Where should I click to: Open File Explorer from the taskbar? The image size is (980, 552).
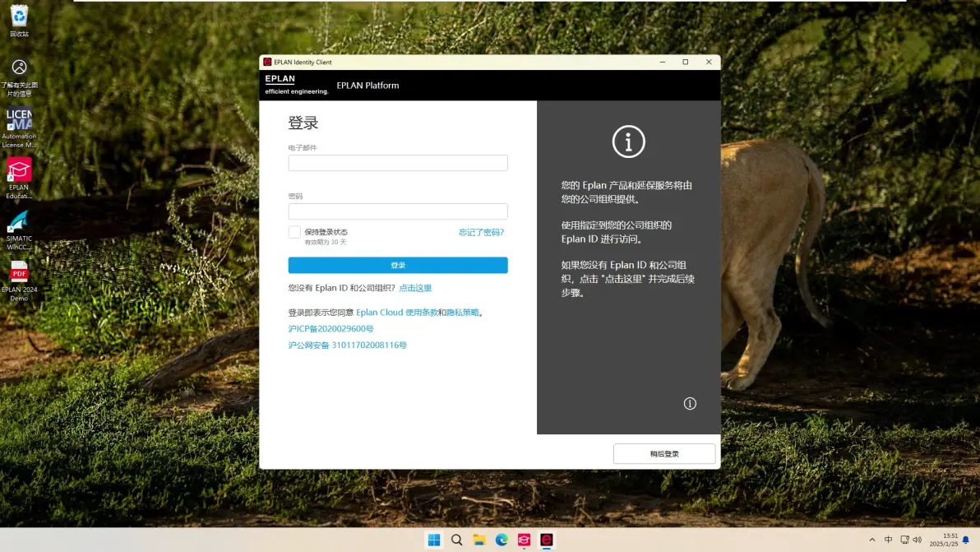click(478, 540)
